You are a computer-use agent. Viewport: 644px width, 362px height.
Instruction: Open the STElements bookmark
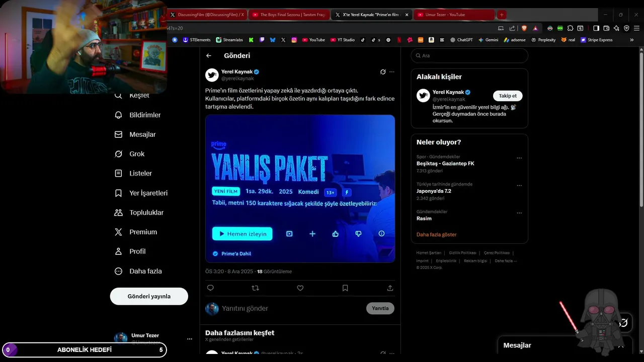point(197,40)
